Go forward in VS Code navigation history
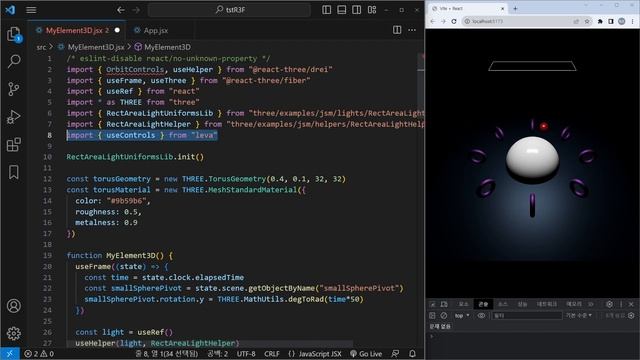The height and width of the screenshot is (360, 640). (x=136, y=10)
